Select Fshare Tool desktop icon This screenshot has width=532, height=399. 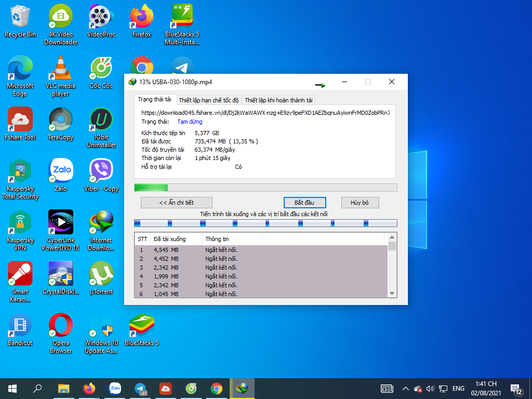pyautogui.click(x=20, y=124)
